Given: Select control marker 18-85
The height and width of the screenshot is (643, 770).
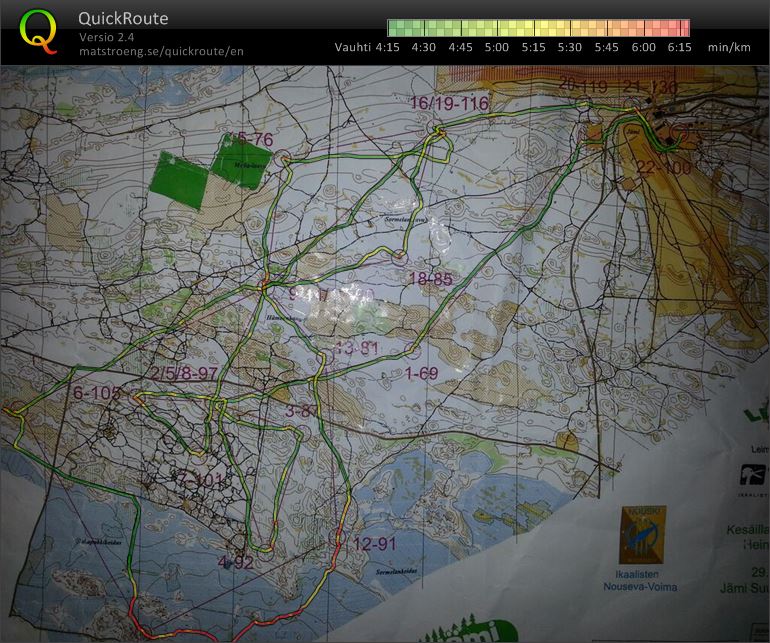Looking at the screenshot, I should pyautogui.click(x=430, y=279).
